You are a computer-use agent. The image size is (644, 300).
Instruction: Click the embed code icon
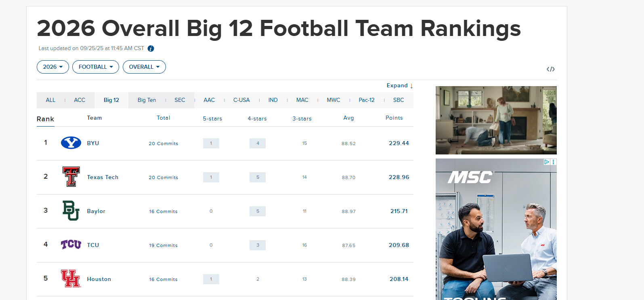pos(550,69)
